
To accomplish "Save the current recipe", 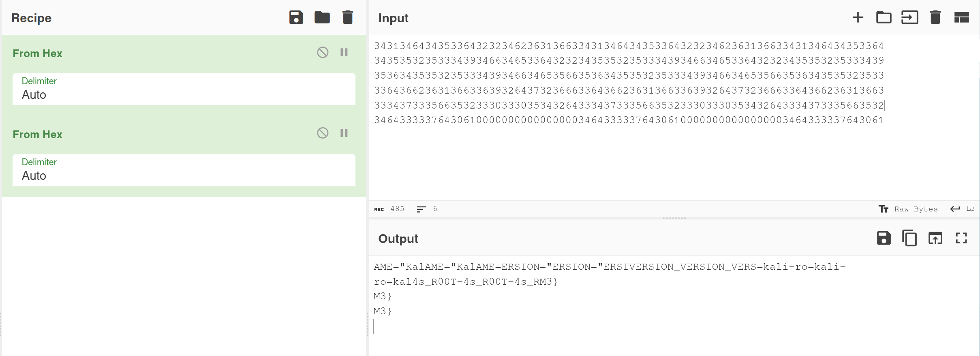I will (x=296, y=17).
